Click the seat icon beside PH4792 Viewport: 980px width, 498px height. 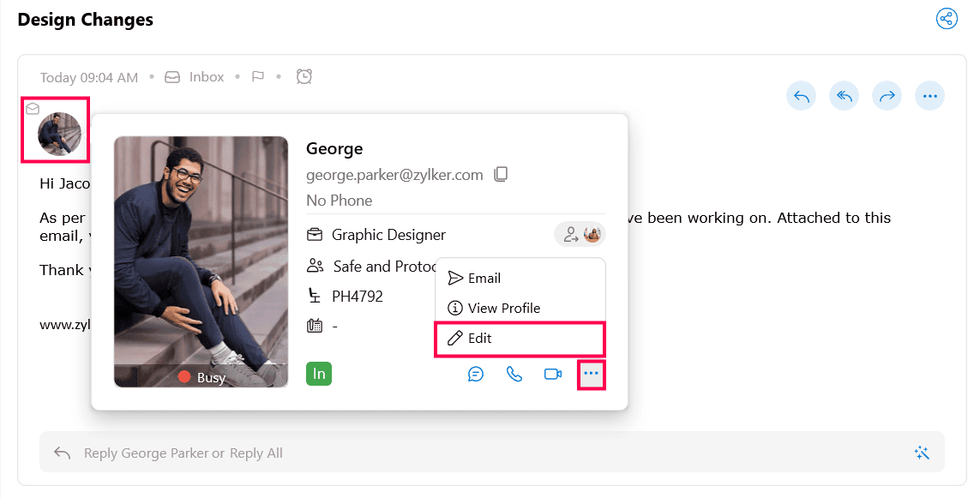pyautogui.click(x=315, y=296)
